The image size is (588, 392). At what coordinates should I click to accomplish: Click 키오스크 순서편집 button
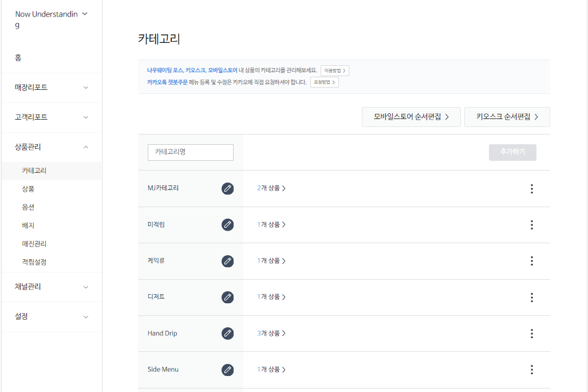click(507, 117)
